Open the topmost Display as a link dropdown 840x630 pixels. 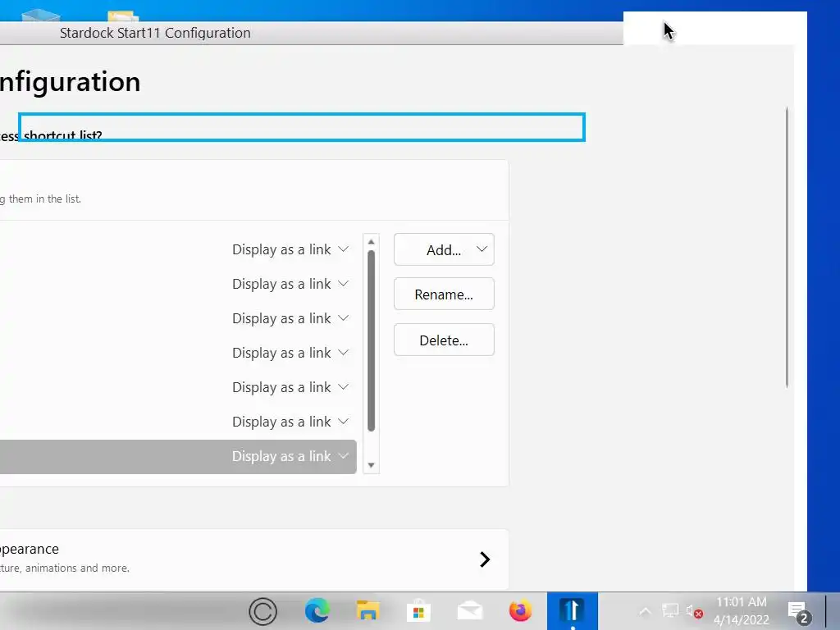290,249
